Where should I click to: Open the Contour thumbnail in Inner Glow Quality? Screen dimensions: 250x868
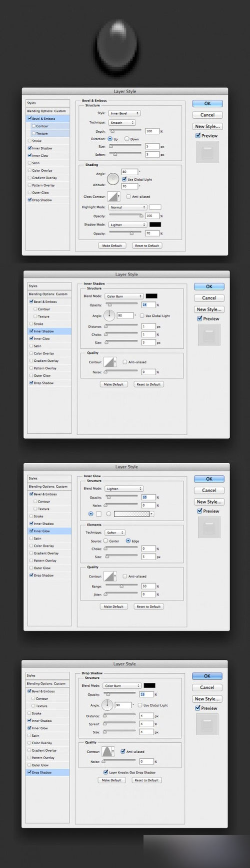tap(109, 576)
